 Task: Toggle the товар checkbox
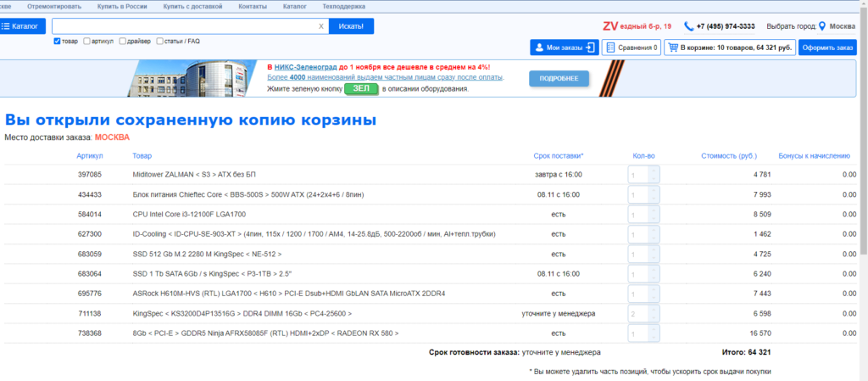click(x=57, y=41)
